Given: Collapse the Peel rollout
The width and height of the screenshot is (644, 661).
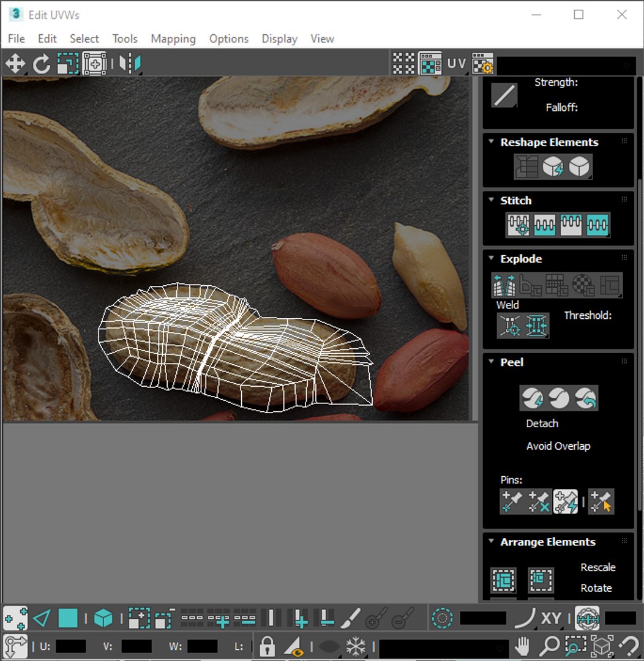Looking at the screenshot, I should [492, 362].
